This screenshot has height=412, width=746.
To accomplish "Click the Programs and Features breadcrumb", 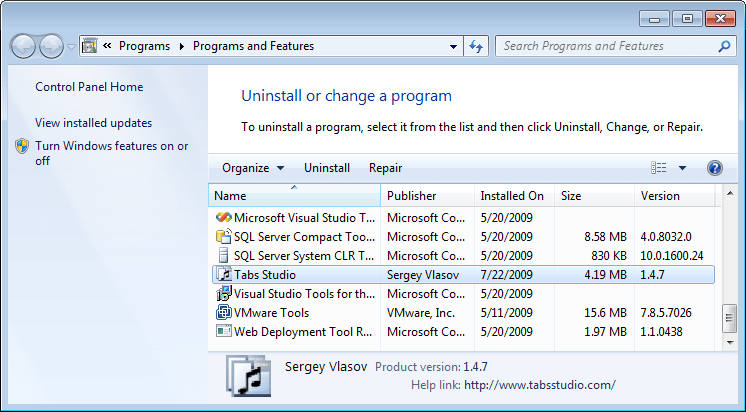I will [253, 46].
